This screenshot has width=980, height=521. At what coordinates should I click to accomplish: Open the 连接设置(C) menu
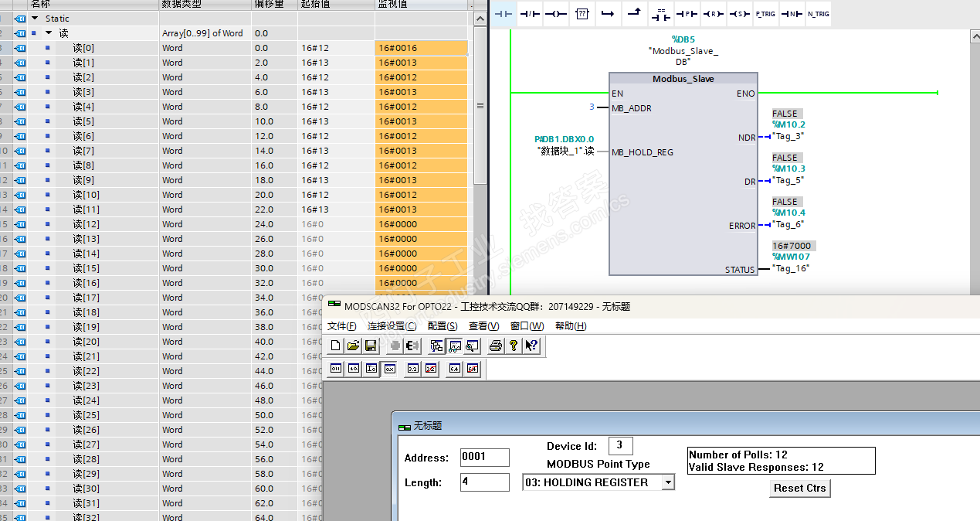pyautogui.click(x=392, y=326)
